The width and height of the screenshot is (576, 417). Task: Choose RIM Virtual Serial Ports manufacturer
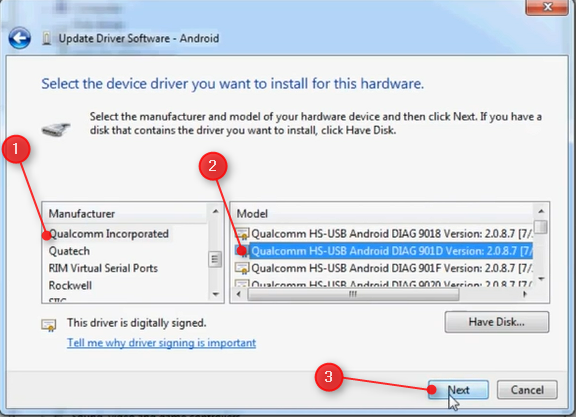tap(103, 268)
